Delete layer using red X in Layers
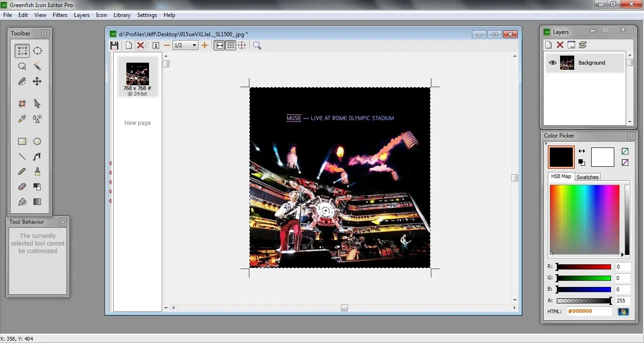The width and height of the screenshot is (644, 343). pyautogui.click(x=560, y=45)
